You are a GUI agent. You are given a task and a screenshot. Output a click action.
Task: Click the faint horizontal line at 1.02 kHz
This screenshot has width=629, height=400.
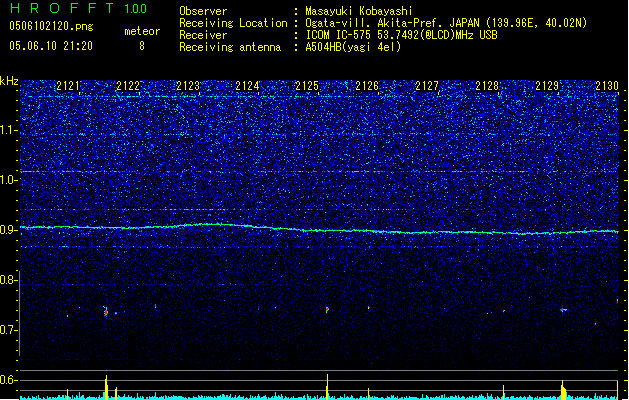[319, 172]
